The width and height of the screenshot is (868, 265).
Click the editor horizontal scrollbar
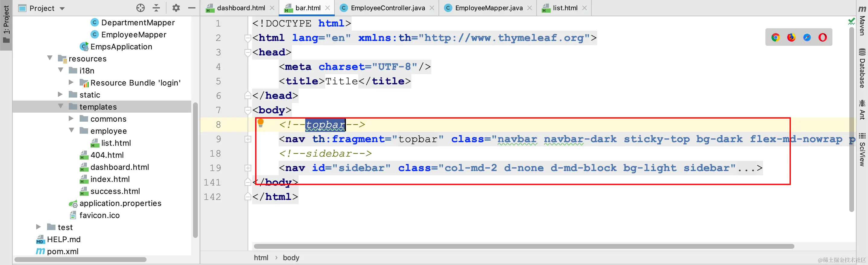click(x=524, y=246)
